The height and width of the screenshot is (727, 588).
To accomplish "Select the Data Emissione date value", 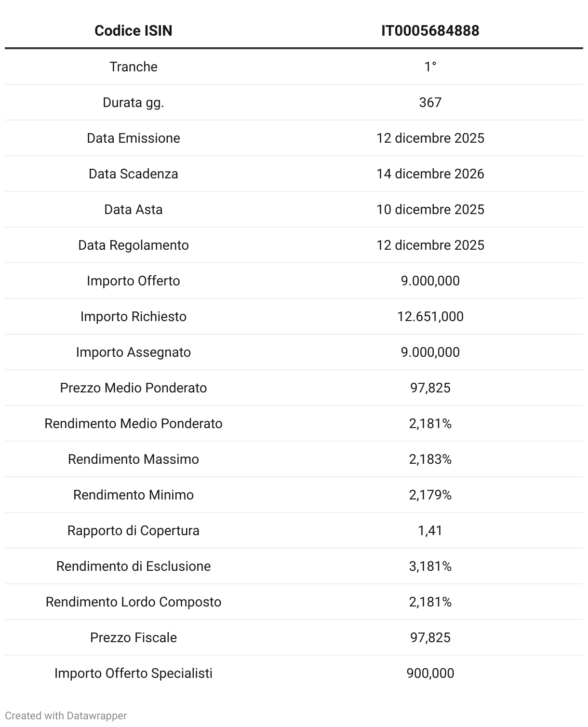I will point(430,138).
